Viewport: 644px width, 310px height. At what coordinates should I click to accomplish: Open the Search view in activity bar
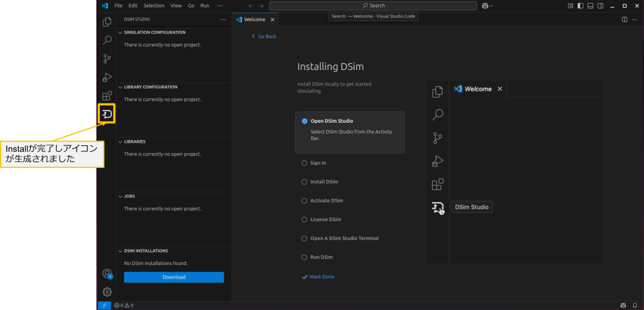click(x=107, y=40)
